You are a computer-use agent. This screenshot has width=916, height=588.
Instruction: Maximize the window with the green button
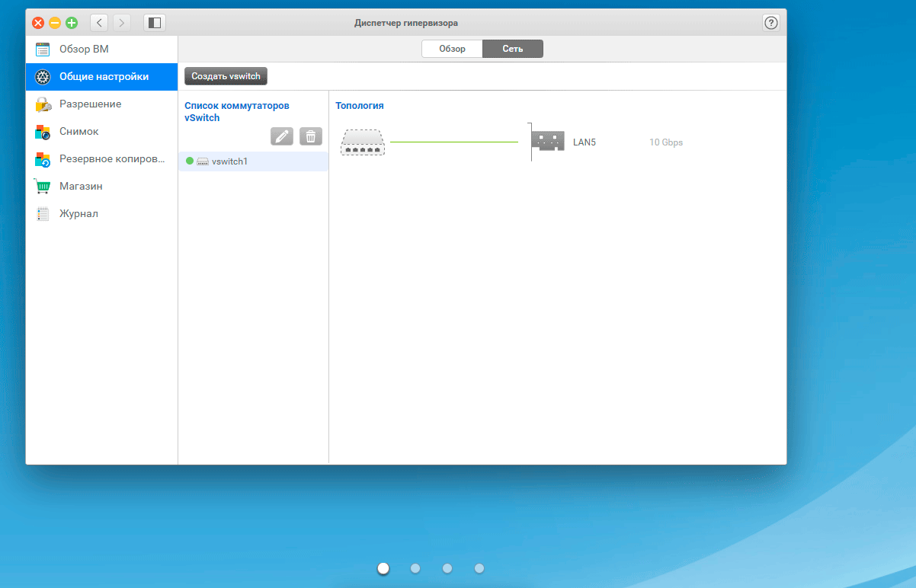[x=72, y=23]
